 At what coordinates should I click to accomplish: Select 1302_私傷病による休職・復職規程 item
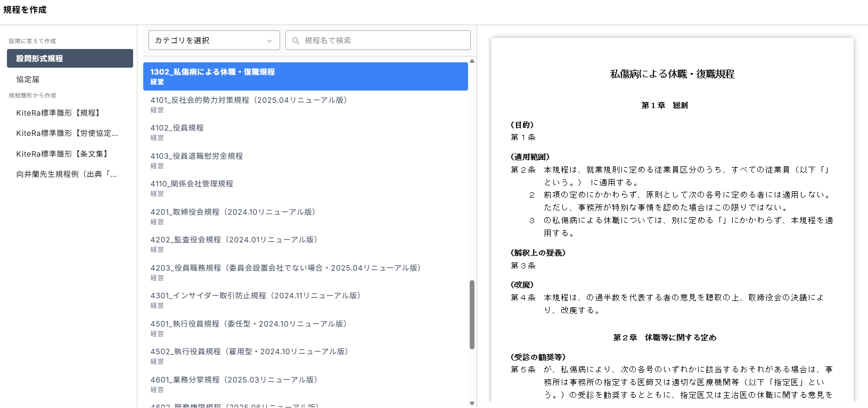pos(305,76)
